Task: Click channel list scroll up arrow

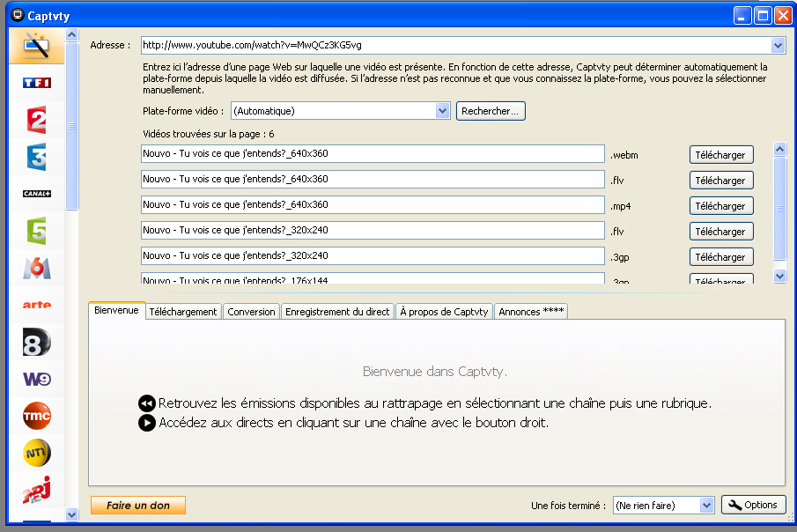Action: [71, 34]
